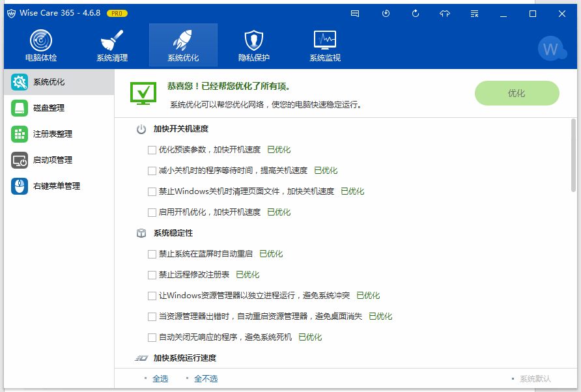Check disable auto-restart on blue screen
The width and height of the screenshot is (581, 392).
coord(151,253)
